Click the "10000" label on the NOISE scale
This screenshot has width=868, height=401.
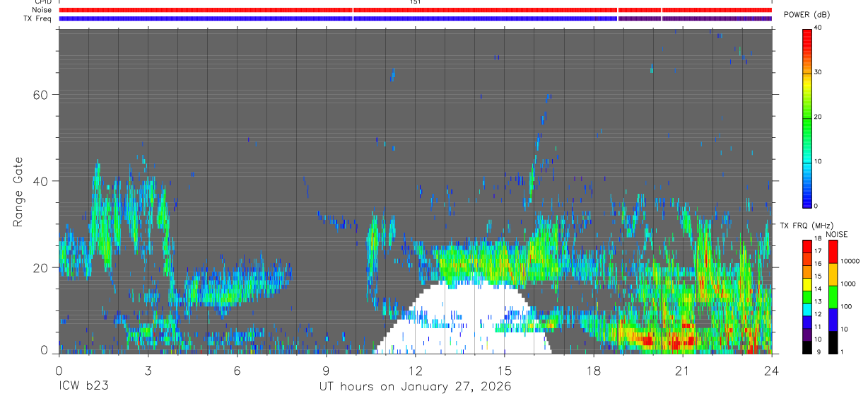point(850,261)
